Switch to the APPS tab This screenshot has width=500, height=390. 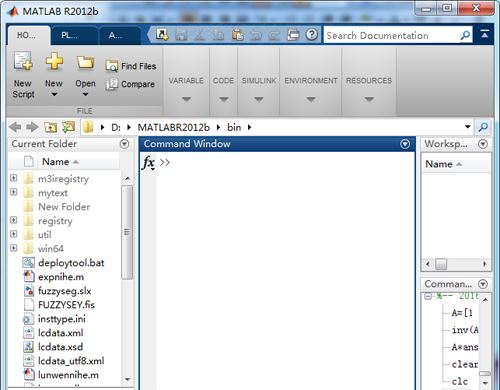(119, 35)
